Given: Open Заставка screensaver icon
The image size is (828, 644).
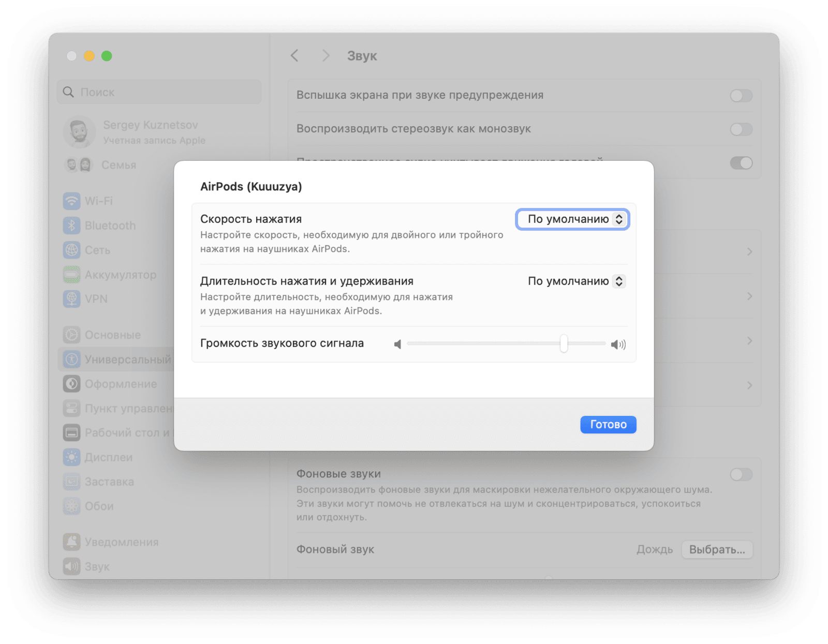Looking at the screenshot, I should (71, 482).
